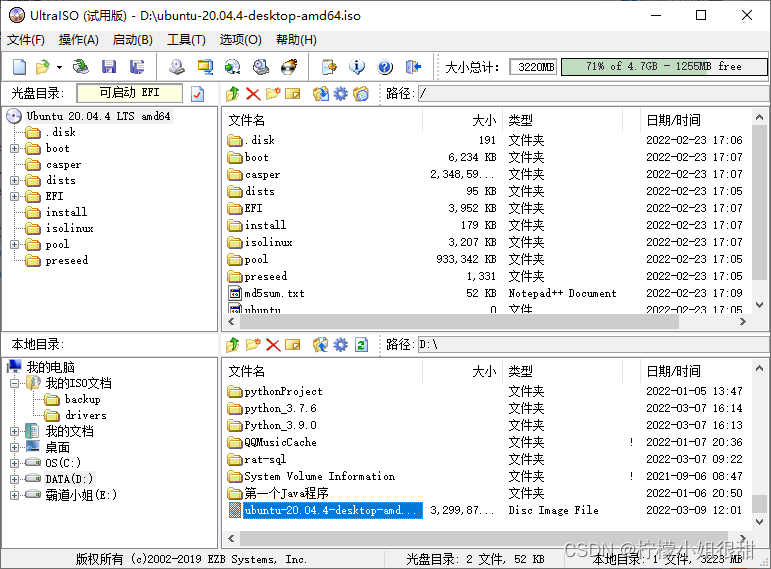This screenshot has width=771, height=569.
Task: Click the disc pane path field
Action: (x=593, y=93)
